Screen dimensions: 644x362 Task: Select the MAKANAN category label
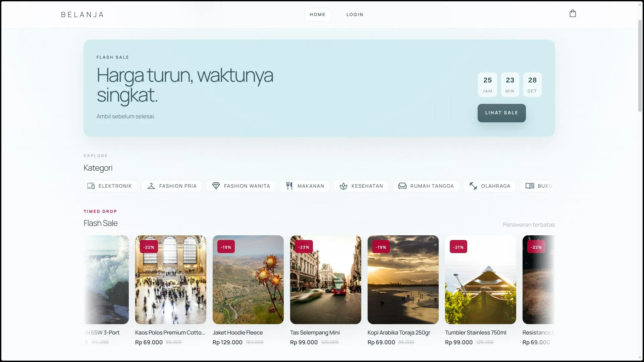pos(311,186)
